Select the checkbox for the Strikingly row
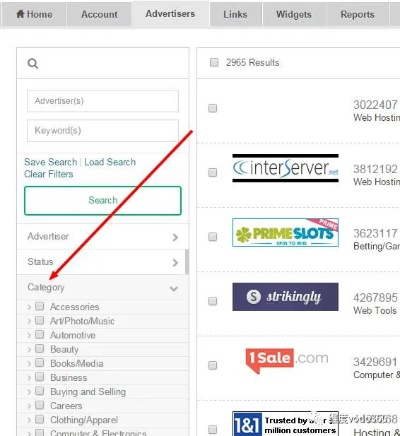Viewport: 400px width, 436px height. [212, 301]
